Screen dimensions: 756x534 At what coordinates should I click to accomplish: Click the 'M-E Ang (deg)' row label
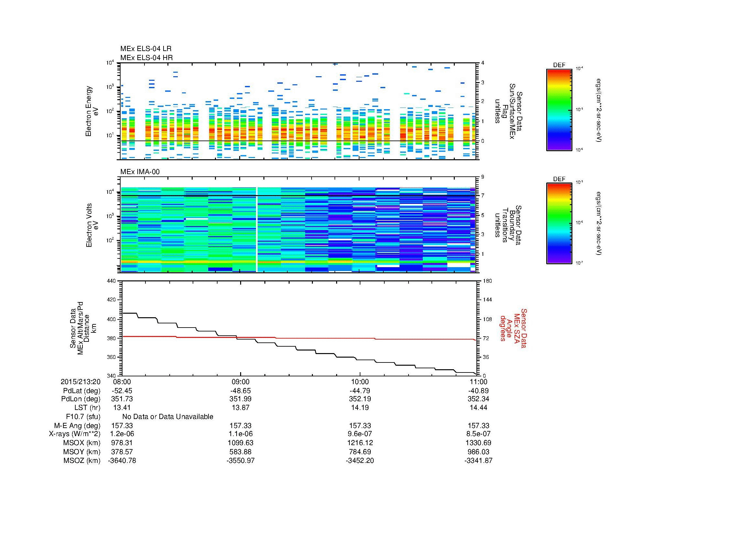pyautogui.click(x=77, y=426)
